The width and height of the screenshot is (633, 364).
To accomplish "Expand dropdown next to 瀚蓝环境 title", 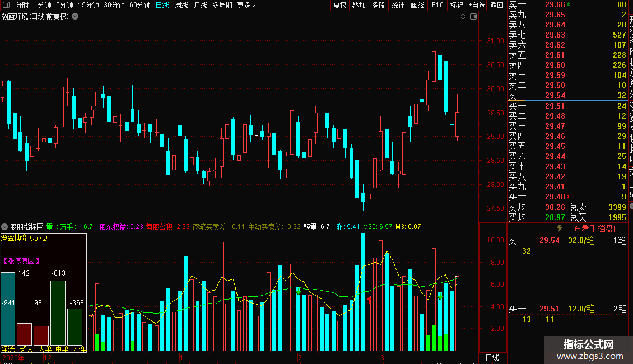I will tap(75, 17).
